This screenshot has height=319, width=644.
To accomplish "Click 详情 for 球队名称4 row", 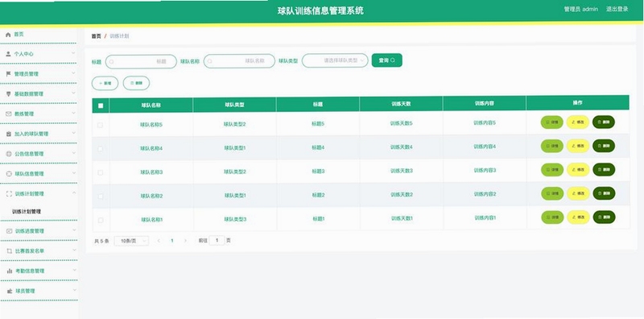I will (x=552, y=146).
